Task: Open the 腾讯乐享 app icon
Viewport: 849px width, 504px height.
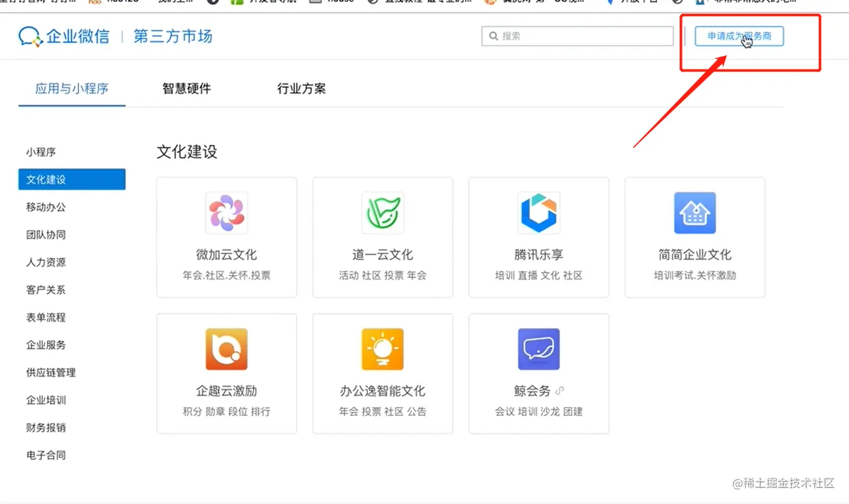Action: coord(539,213)
